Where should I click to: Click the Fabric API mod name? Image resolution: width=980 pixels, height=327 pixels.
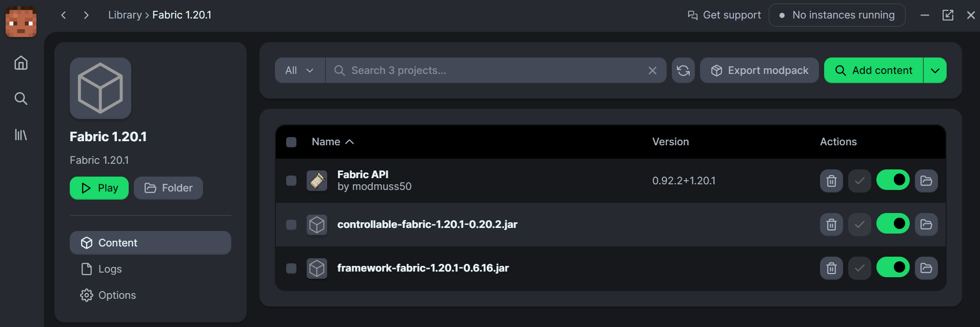point(363,175)
